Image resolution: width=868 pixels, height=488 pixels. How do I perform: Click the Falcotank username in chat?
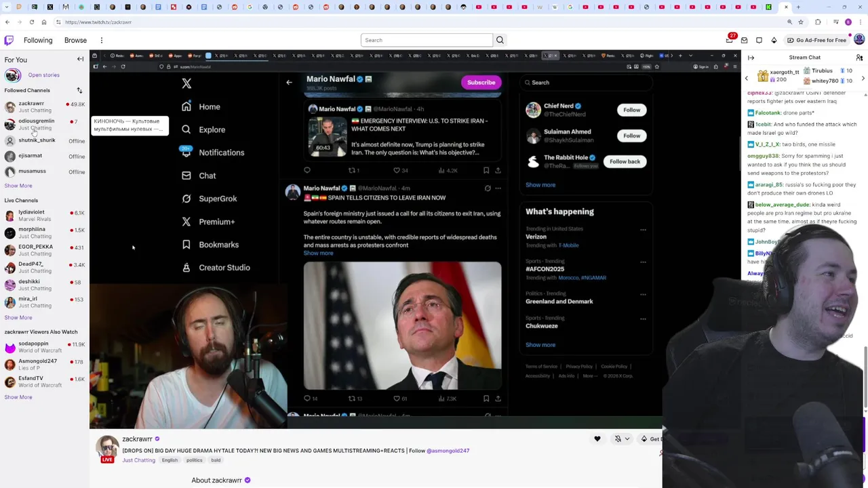(768, 113)
